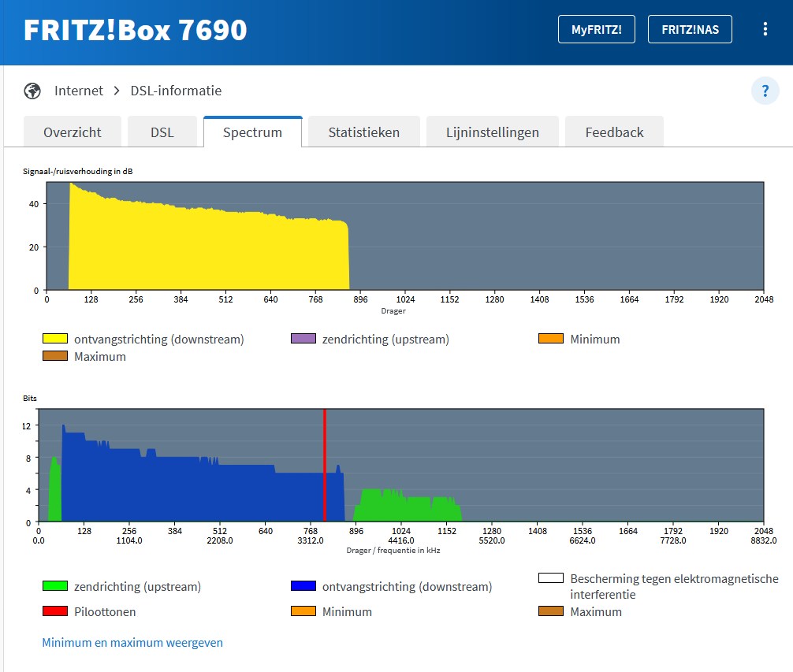The height and width of the screenshot is (672, 793).
Task: Click the MyFRITZ! button
Action: coord(596,29)
